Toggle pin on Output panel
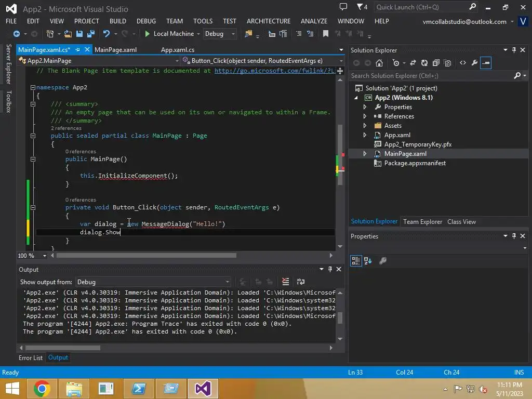The width and height of the screenshot is (532, 399). point(330,270)
